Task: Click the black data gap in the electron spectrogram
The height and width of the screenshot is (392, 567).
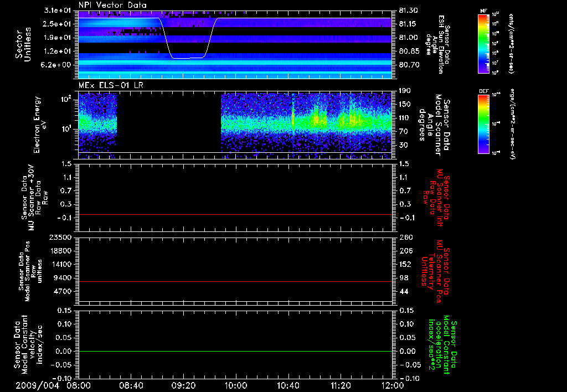Action: pyautogui.click(x=169, y=122)
